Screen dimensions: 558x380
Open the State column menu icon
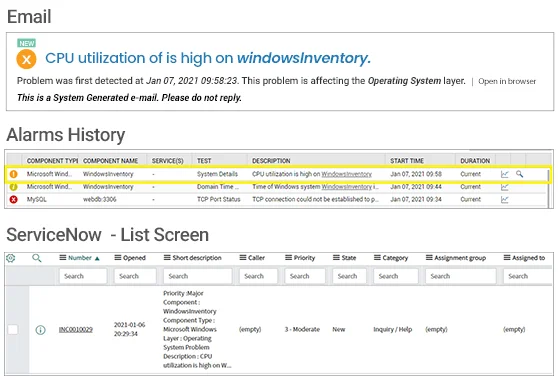[336, 258]
